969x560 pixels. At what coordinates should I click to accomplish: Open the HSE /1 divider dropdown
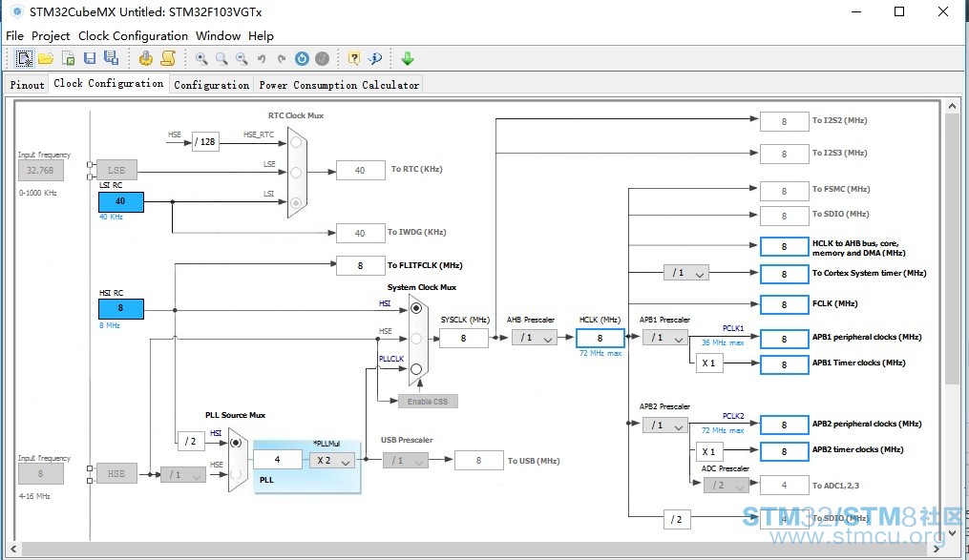183,475
